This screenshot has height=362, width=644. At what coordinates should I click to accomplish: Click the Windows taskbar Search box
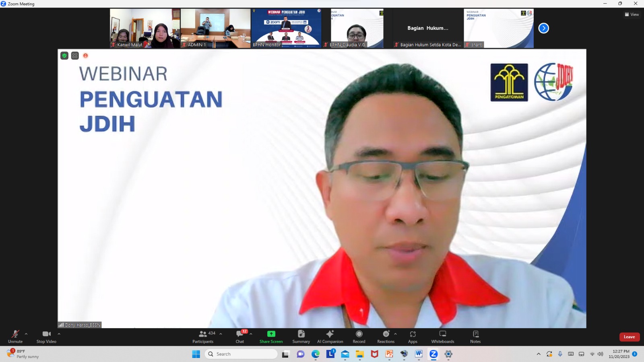[242, 354]
